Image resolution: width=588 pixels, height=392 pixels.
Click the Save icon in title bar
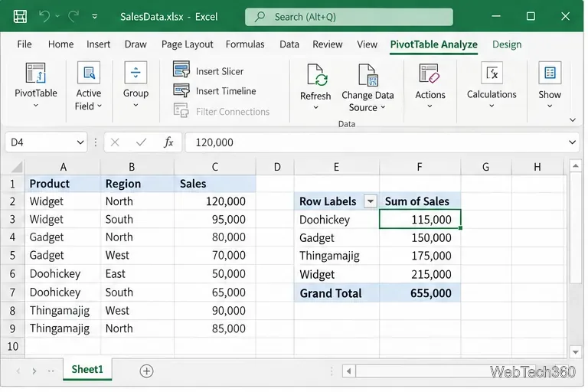(20, 17)
